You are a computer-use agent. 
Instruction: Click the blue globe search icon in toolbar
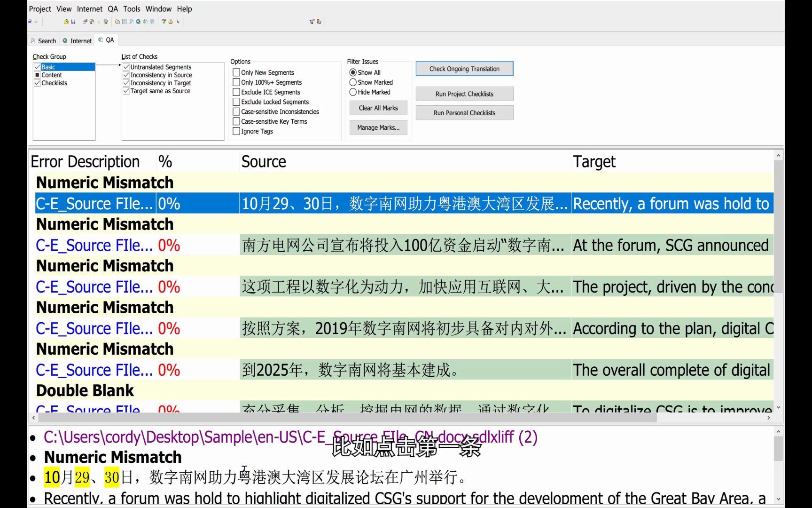click(x=138, y=22)
